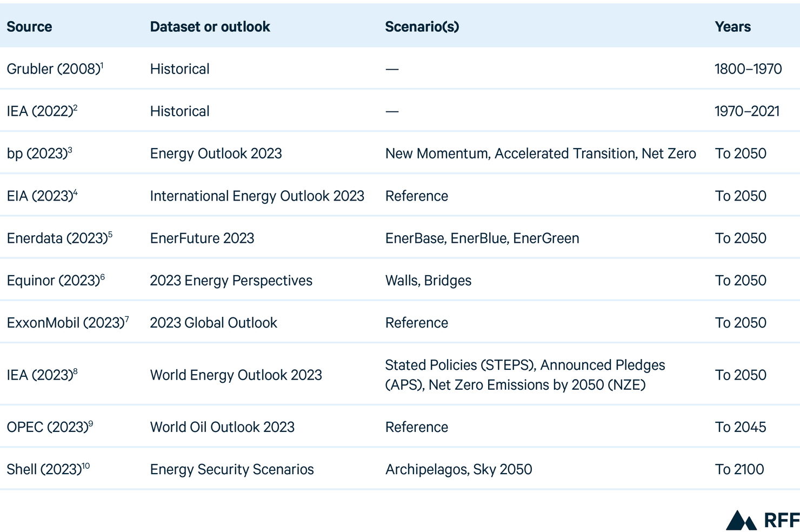Click To 2050 in the bp row
The height and width of the screenshot is (532, 800).
[x=741, y=153]
